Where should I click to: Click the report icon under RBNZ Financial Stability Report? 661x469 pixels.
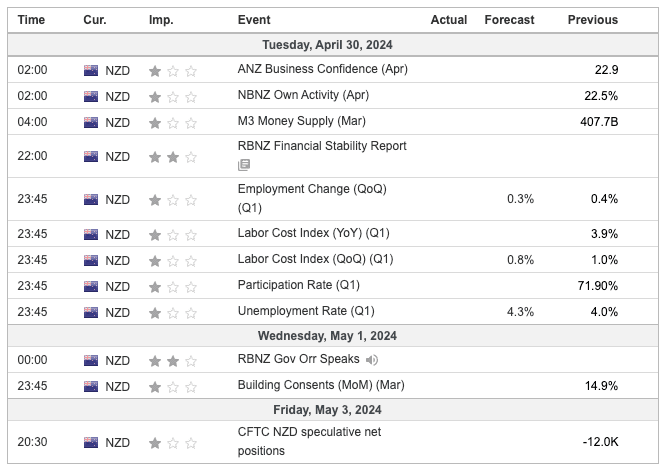coord(244,165)
